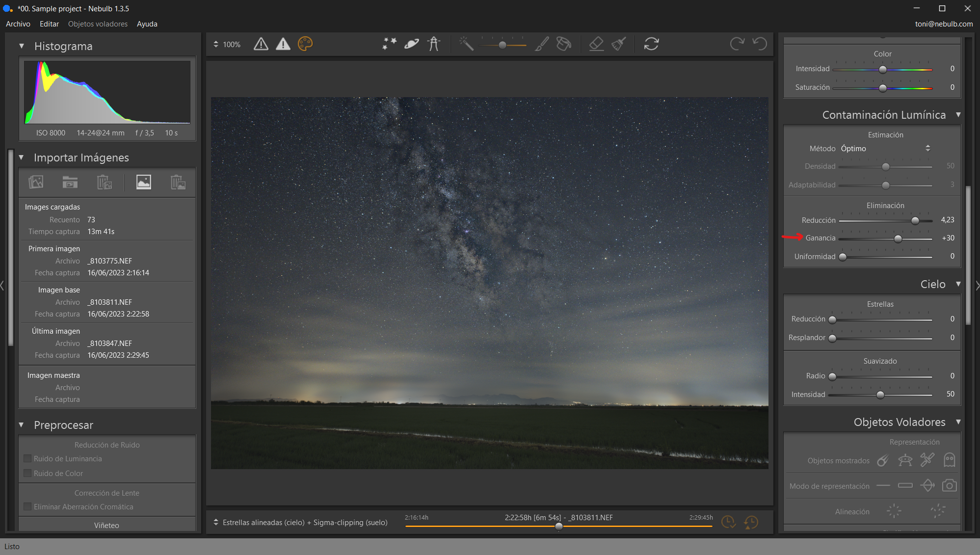The height and width of the screenshot is (555, 980).
Task: Collapse the Contaminación Lumínica section
Action: click(958, 115)
